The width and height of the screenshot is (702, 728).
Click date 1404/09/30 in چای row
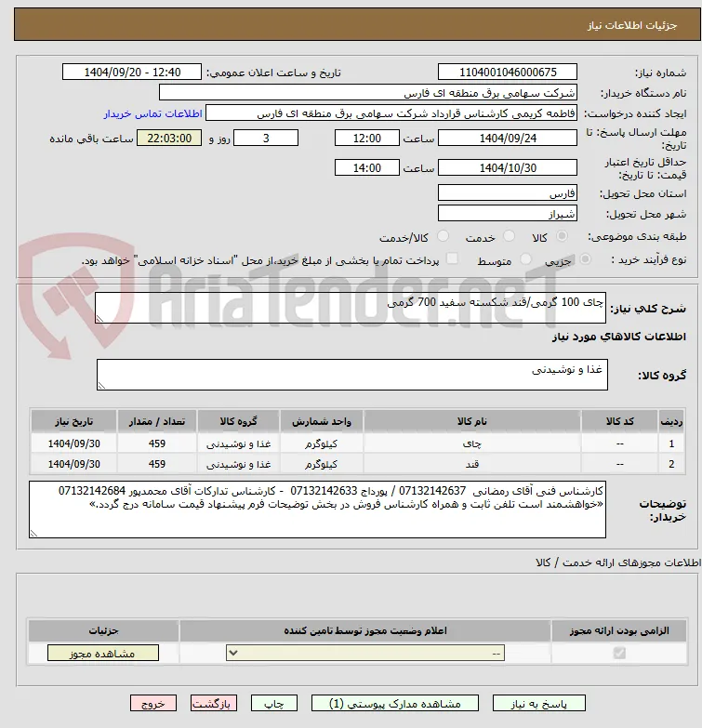(73, 443)
